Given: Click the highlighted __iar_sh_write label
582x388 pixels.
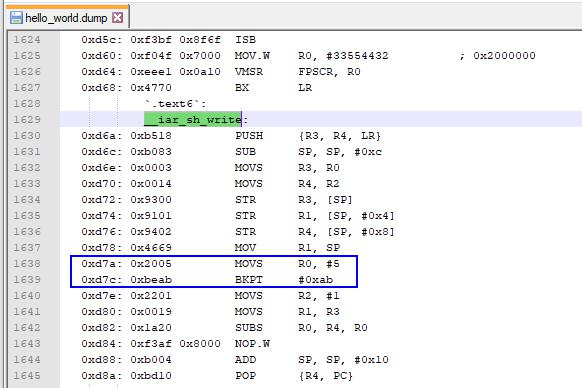Looking at the screenshot, I should tap(193, 120).
